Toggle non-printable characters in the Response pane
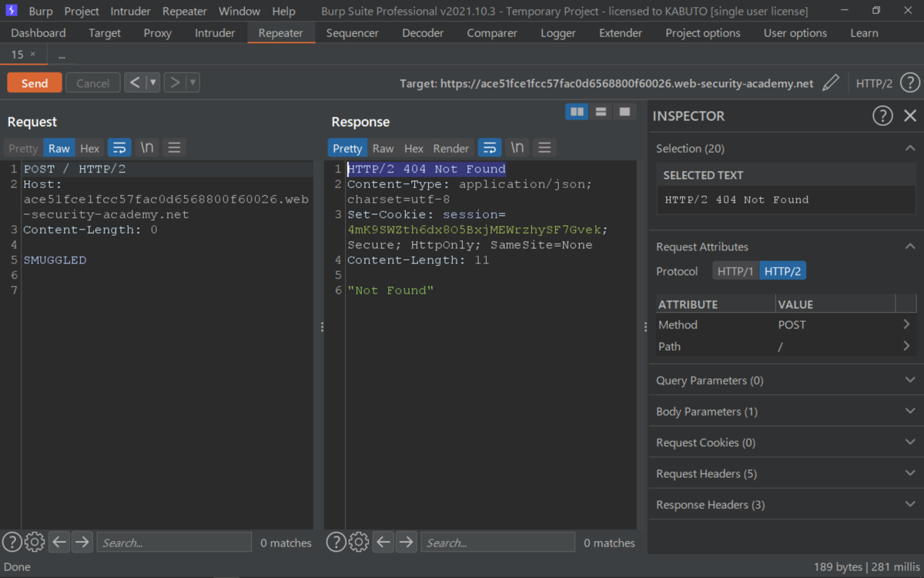This screenshot has height=578, width=924. tap(517, 147)
